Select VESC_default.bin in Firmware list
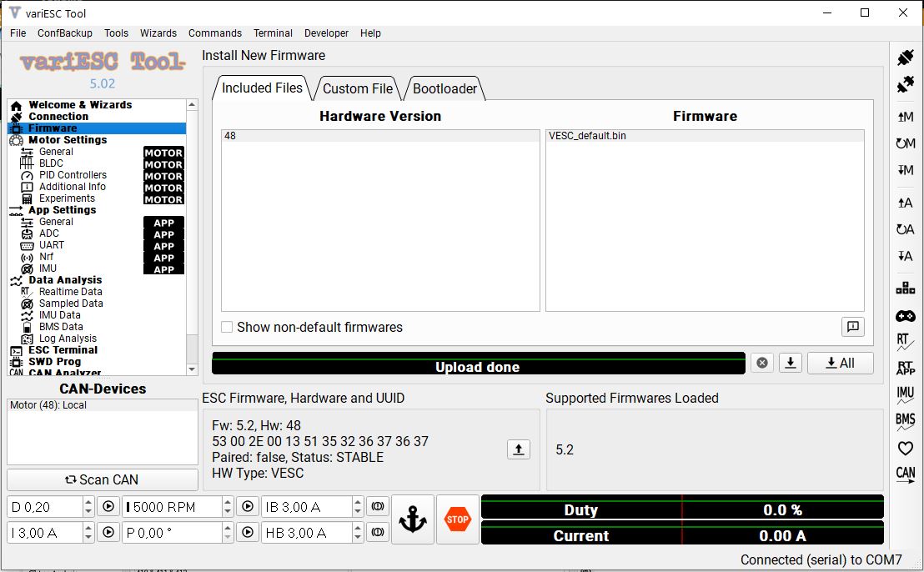The image size is (924, 572). (x=705, y=135)
